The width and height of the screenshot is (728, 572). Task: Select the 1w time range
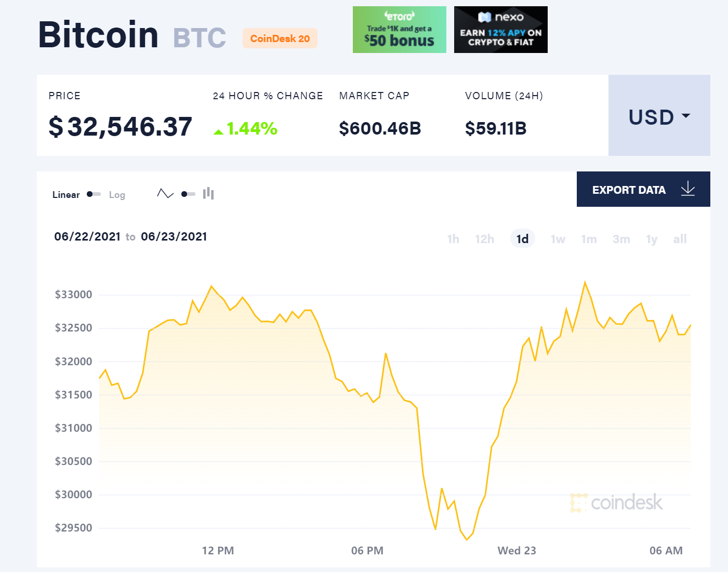(558, 239)
